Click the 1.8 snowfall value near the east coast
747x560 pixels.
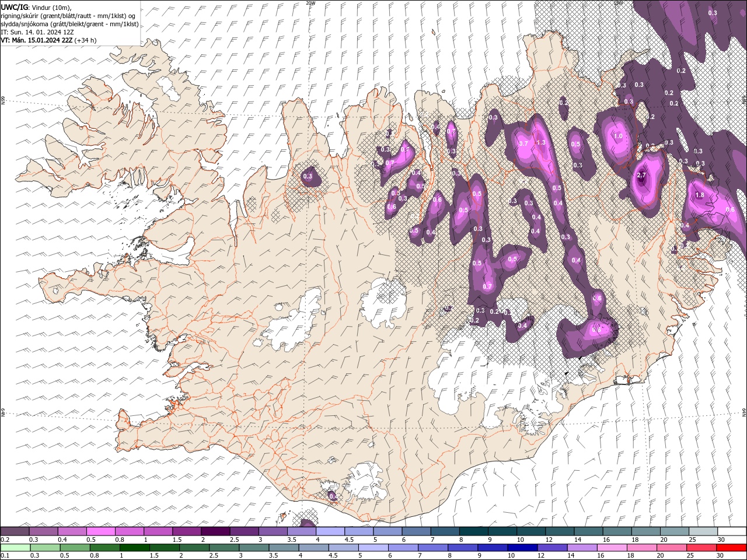tap(700, 195)
